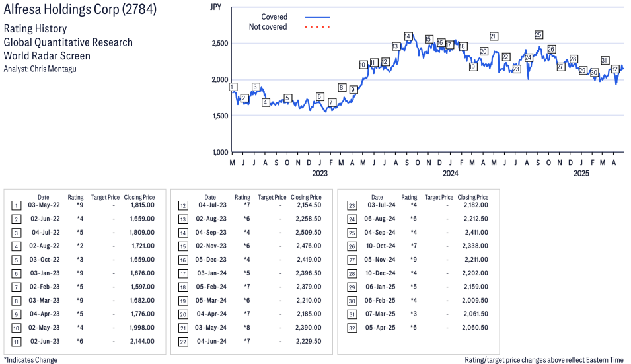Click the 06-Aug-24 date cell
The image size is (631, 364).
coord(380,219)
